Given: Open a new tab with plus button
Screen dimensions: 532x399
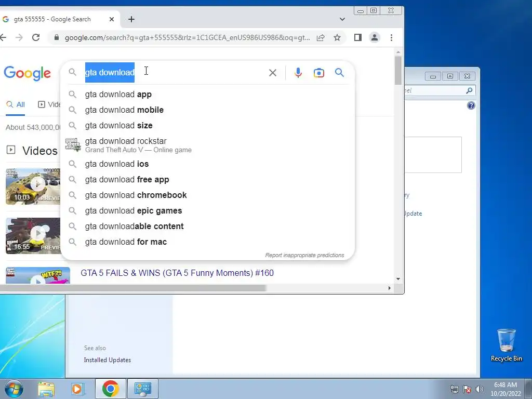Looking at the screenshot, I should click(131, 19).
